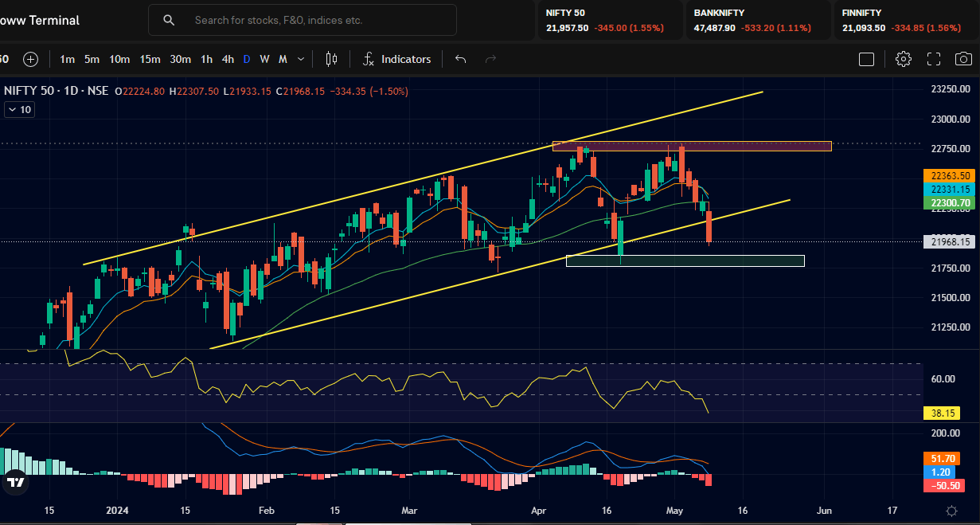Viewport: 980px width, 525px height.
Task: Click the current price label 21968.15
Action: pyautogui.click(x=951, y=242)
